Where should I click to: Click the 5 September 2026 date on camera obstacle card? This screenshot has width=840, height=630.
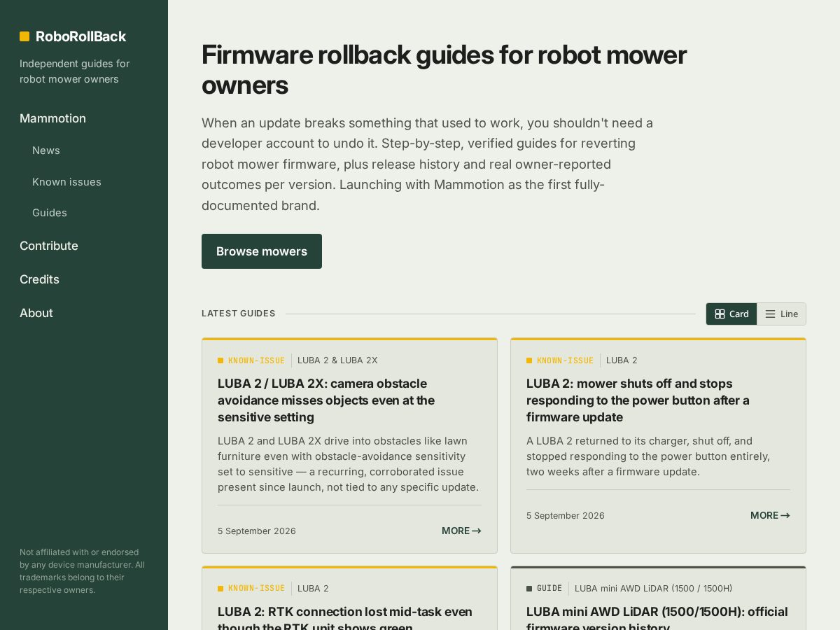click(257, 531)
